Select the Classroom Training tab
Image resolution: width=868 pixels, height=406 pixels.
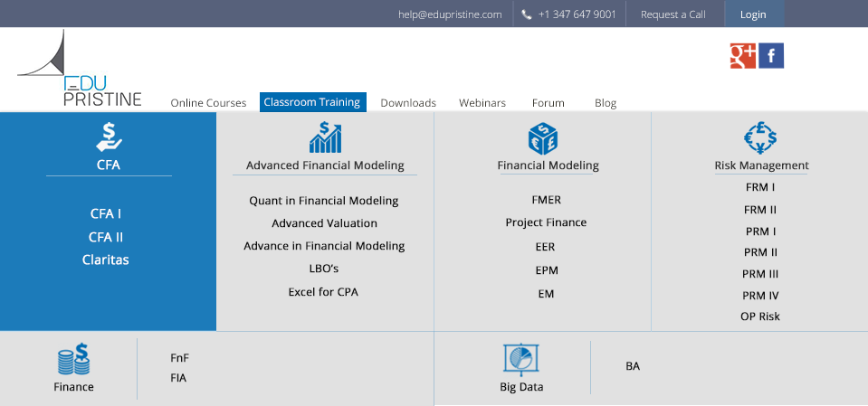tap(313, 102)
